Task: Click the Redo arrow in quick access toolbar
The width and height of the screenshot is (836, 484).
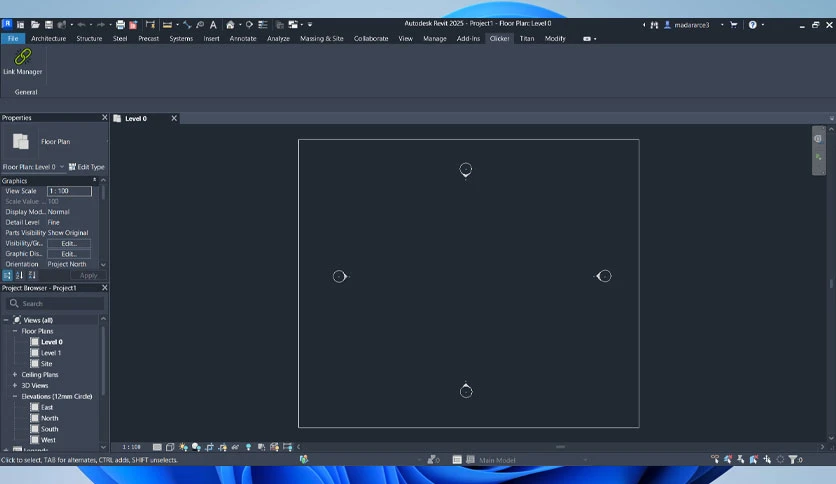Action: point(101,25)
